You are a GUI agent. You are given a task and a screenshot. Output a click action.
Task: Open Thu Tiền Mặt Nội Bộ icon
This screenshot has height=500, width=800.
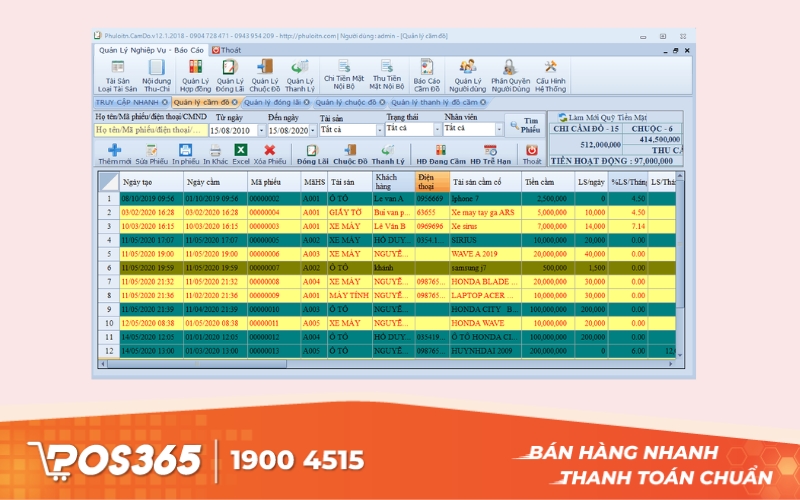point(387,74)
